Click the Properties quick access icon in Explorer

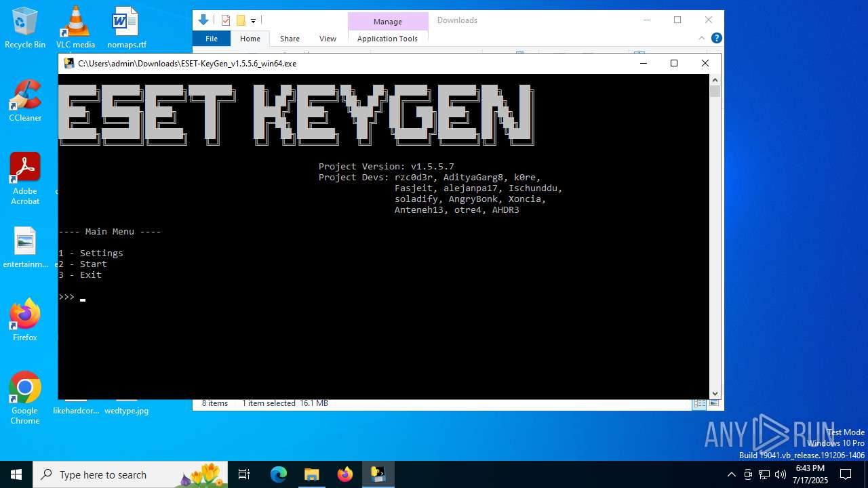[226, 20]
